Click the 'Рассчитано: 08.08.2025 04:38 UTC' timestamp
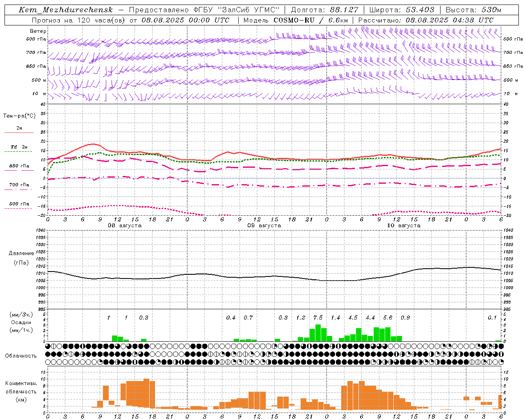 click(426, 20)
